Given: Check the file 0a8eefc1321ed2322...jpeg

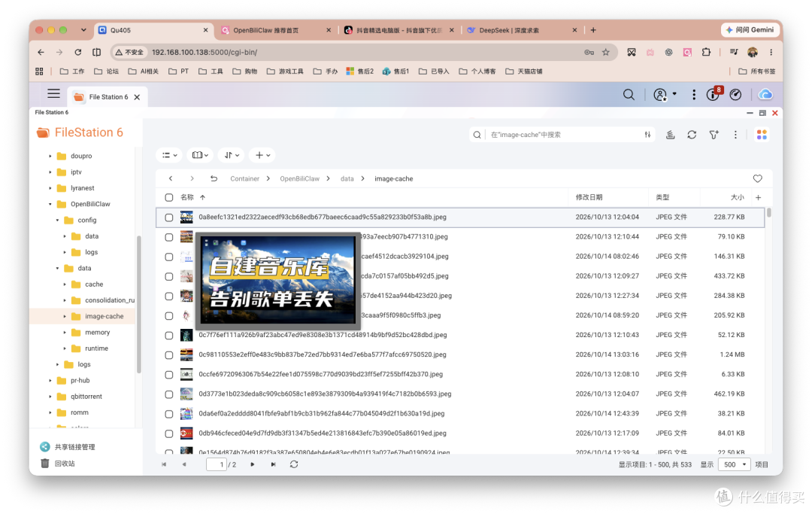Looking at the screenshot, I should [x=169, y=217].
